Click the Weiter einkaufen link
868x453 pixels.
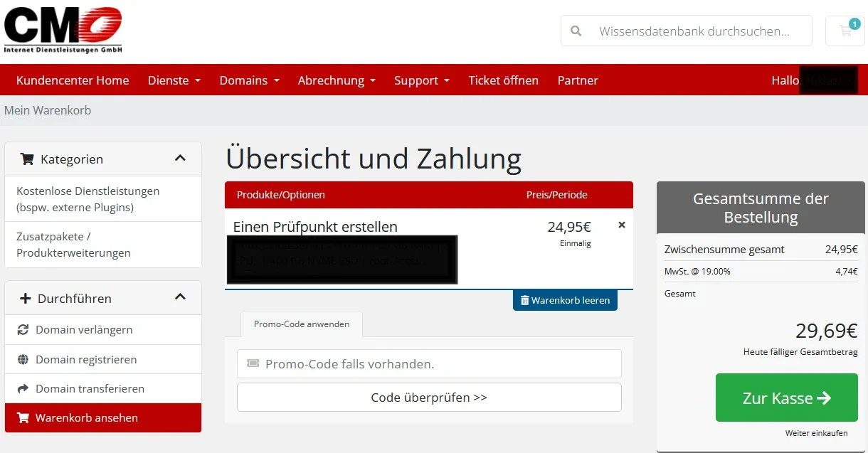[816, 433]
